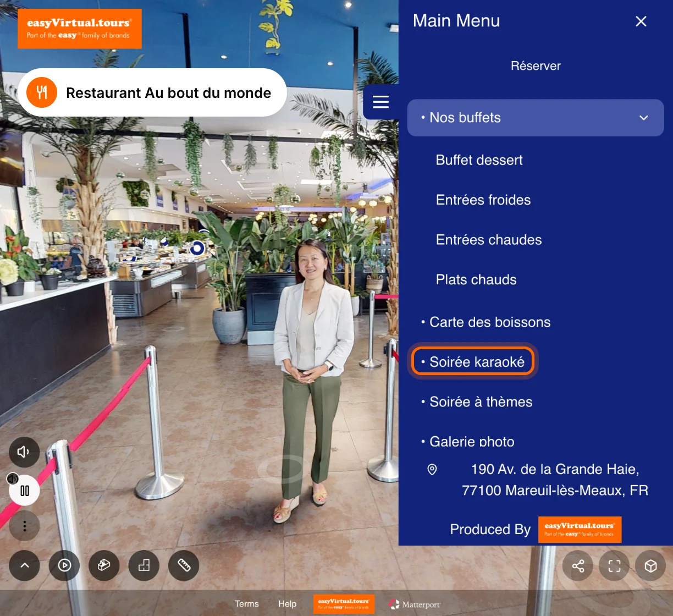
Task: Pause the playing audio
Action: pyautogui.click(x=24, y=491)
